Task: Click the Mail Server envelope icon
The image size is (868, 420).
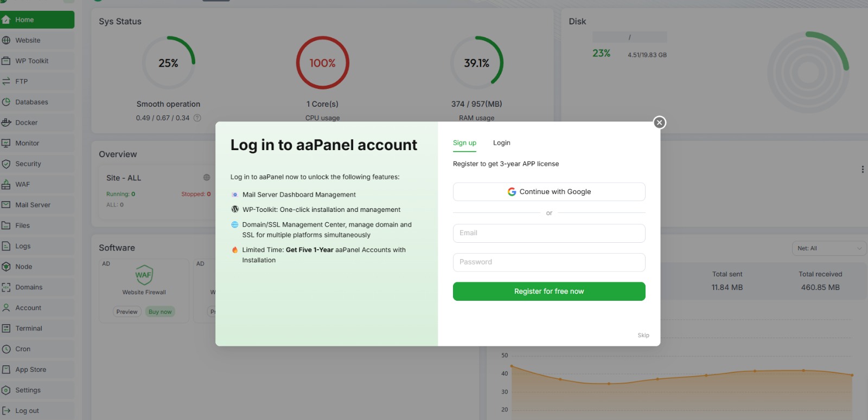Action: tap(7, 205)
